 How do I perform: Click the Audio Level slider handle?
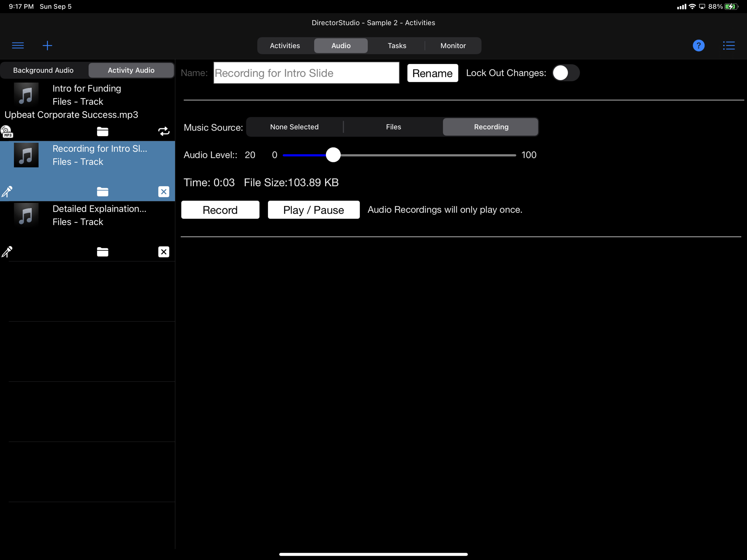(x=333, y=155)
